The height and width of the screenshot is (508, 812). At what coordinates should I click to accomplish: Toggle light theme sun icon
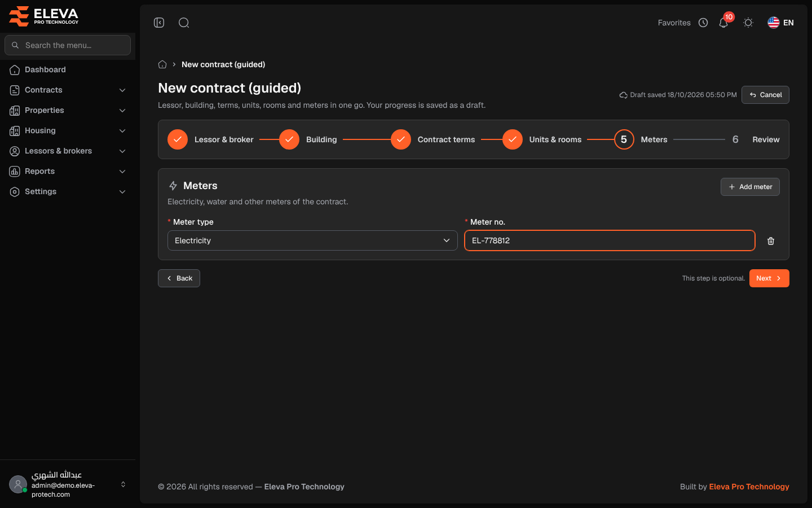click(x=748, y=23)
